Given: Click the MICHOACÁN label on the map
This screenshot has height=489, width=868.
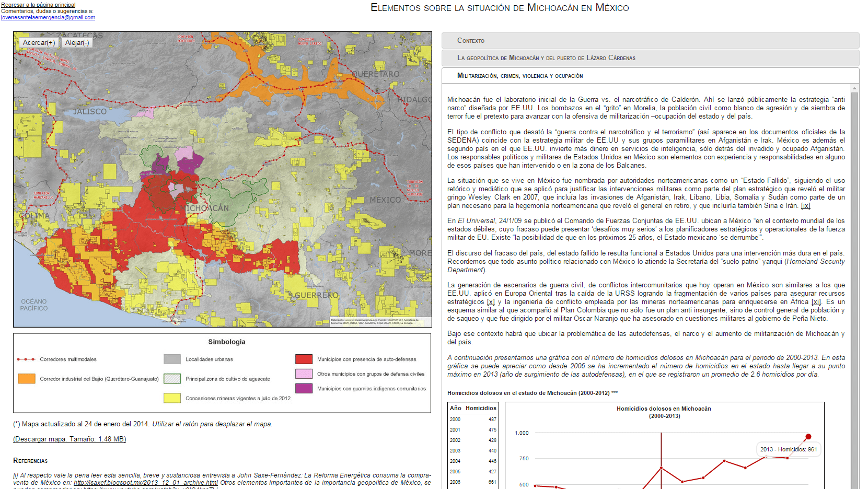Looking at the screenshot, I should [205, 208].
